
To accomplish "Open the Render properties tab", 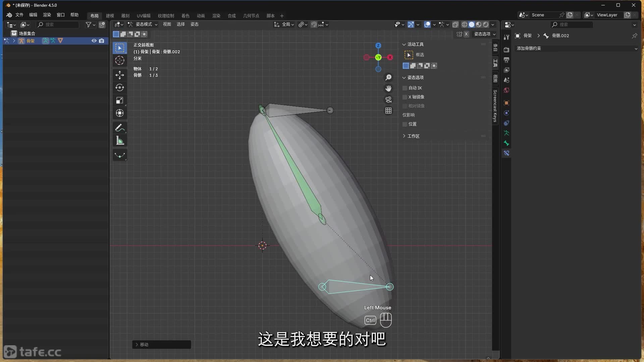I will [506, 50].
